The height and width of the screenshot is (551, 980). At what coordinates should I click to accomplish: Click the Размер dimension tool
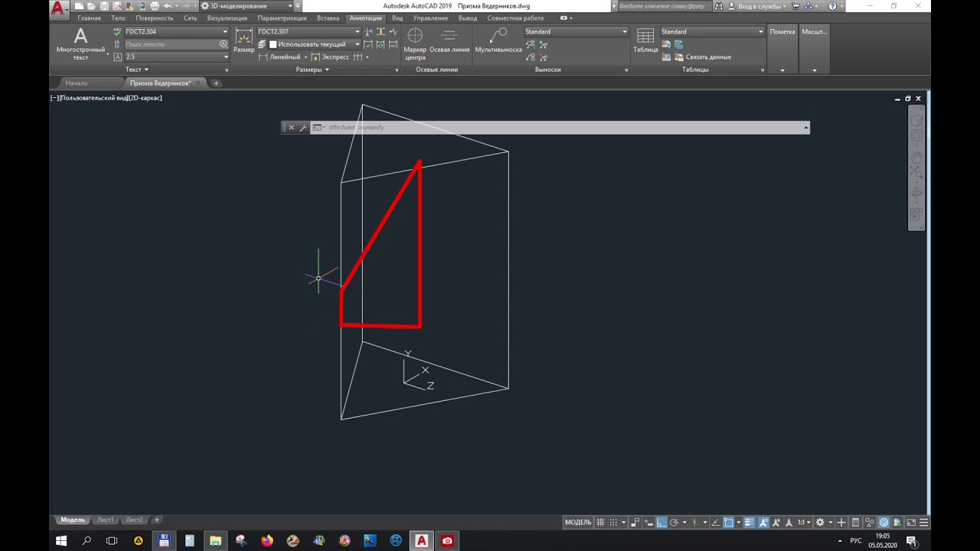pyautogui.click(x=244, y=41)
